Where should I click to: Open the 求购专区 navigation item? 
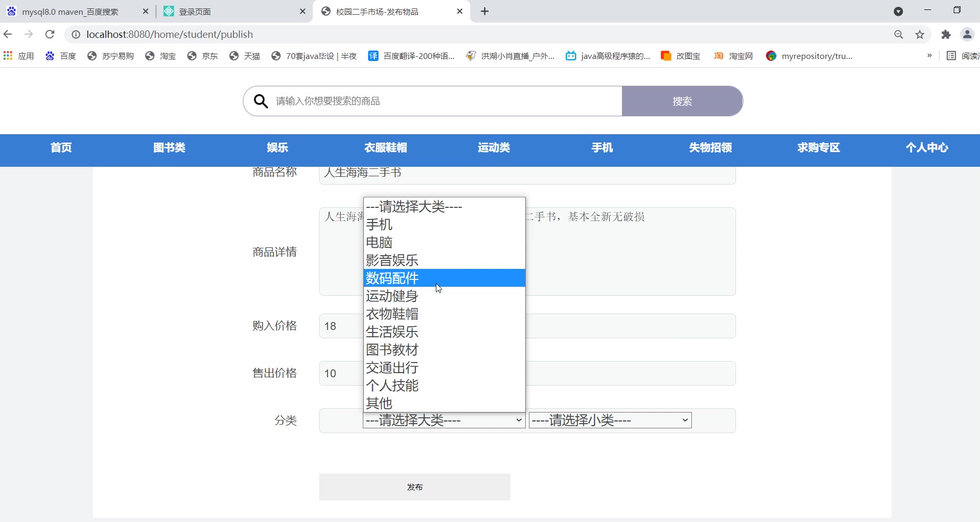819,147
